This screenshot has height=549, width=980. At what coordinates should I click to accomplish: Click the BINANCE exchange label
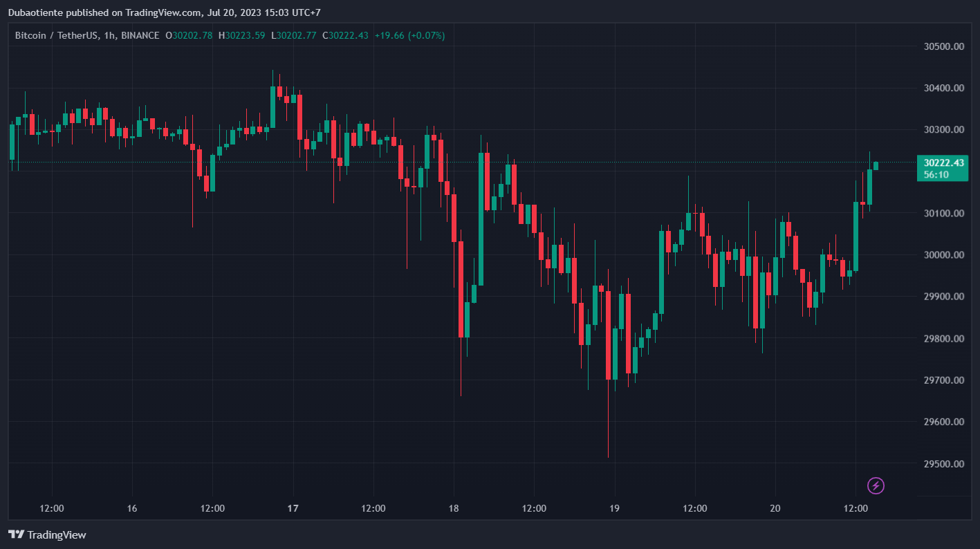click(x=140, y=35)
